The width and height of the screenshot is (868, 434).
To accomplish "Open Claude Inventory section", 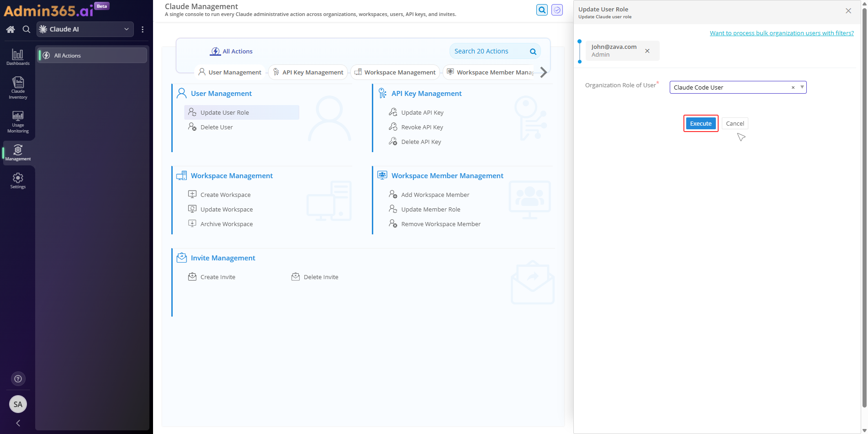I will tap(18, 88).
